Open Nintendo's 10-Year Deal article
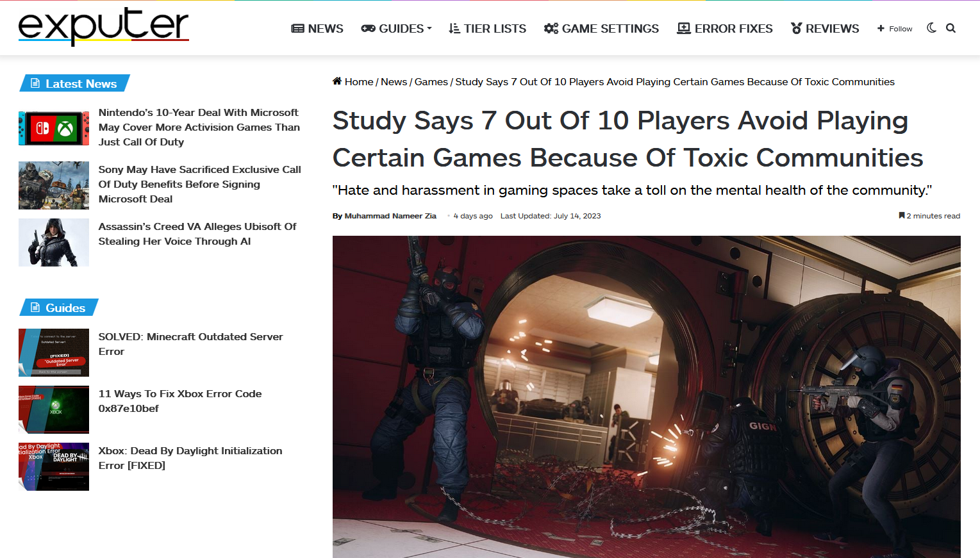 point(199,127)
